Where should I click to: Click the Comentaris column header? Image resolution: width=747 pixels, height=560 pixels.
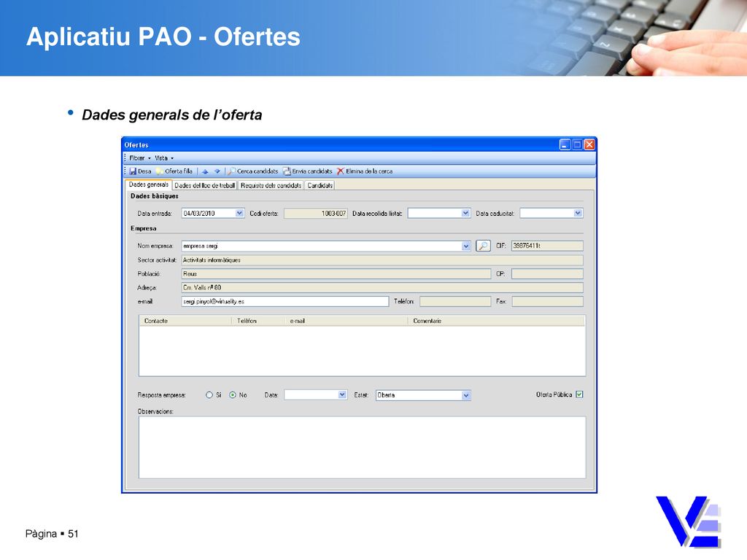click(x=496, y=321)
